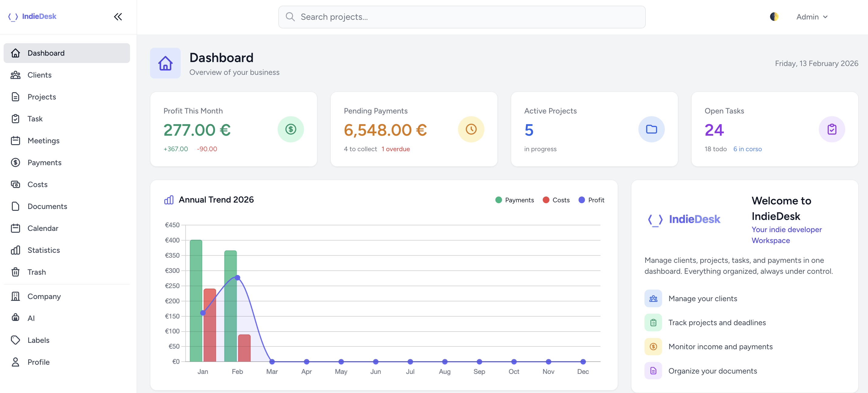Click the Statistics bar chart icon
This screenshot has height=393, width=868.
pos(15,250)
